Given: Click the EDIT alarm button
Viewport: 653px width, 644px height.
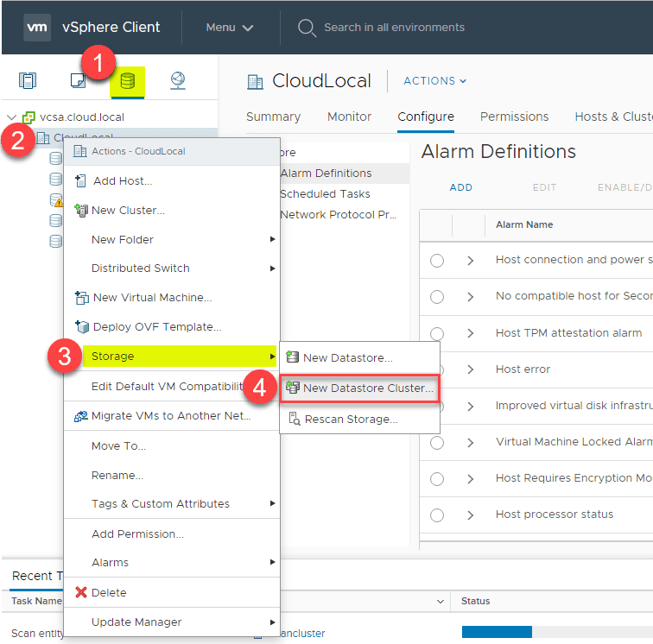Looking at the screenshot, I should click(x=544, y=187).
